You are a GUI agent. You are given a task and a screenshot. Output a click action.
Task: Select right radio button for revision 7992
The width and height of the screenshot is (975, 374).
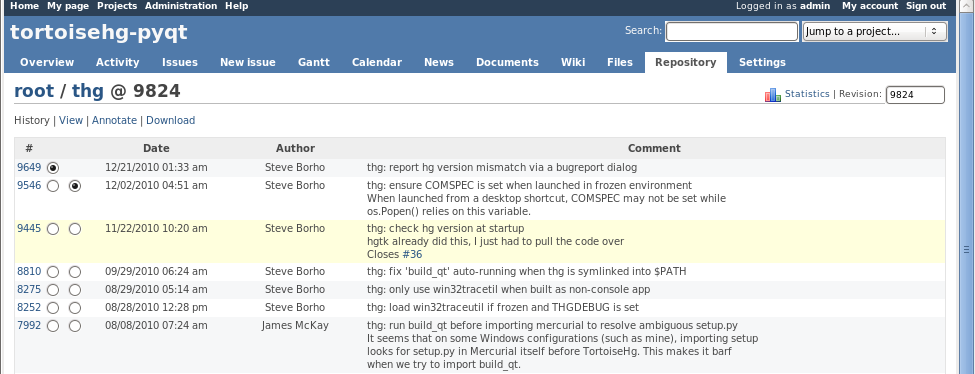pyautogui.click(x=75, y=326)
